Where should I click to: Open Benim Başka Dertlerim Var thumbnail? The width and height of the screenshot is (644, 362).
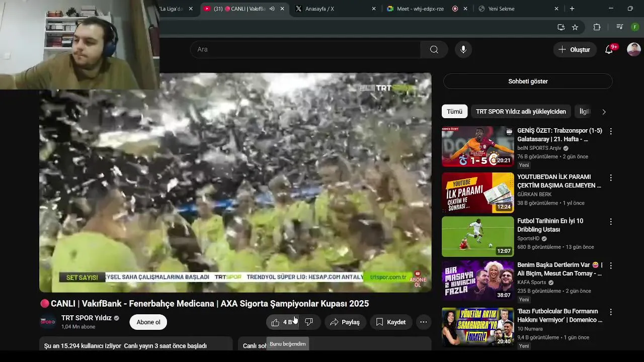coord(477,281)
